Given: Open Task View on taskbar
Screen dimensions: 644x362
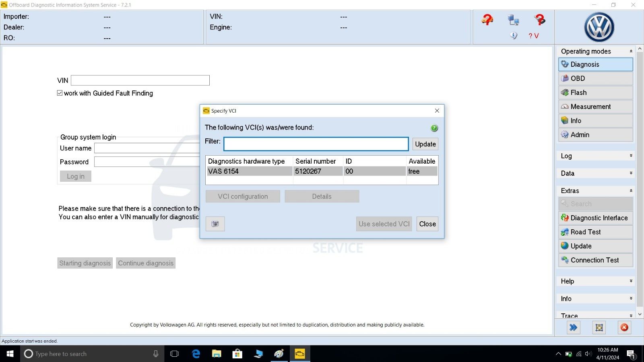Looking at the screenshot, I should 174,354.
